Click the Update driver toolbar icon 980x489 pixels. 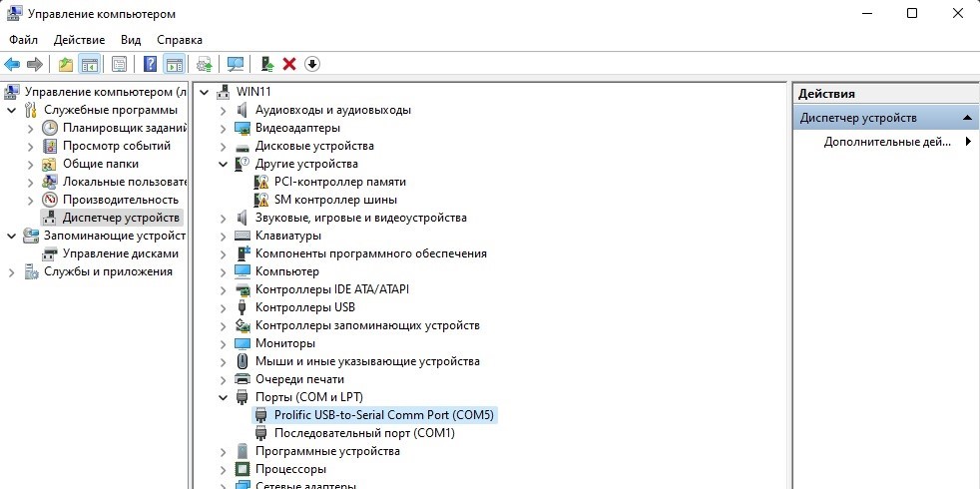pos(266,64)
